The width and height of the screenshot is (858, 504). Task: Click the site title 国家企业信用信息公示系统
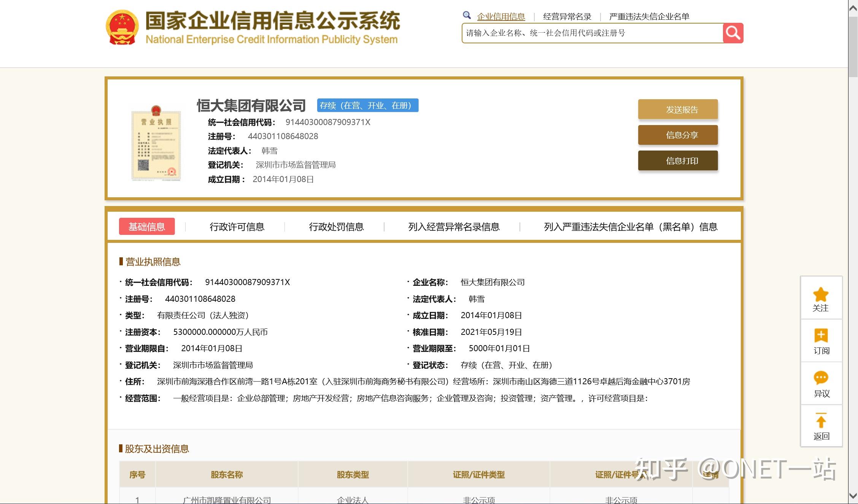[x=272, y=21]
